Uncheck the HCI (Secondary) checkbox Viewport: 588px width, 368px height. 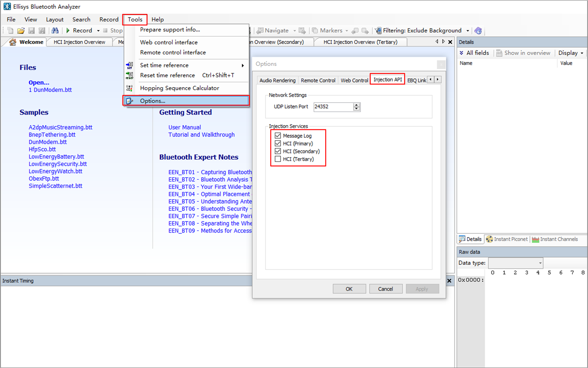click(x=278, y=151)
